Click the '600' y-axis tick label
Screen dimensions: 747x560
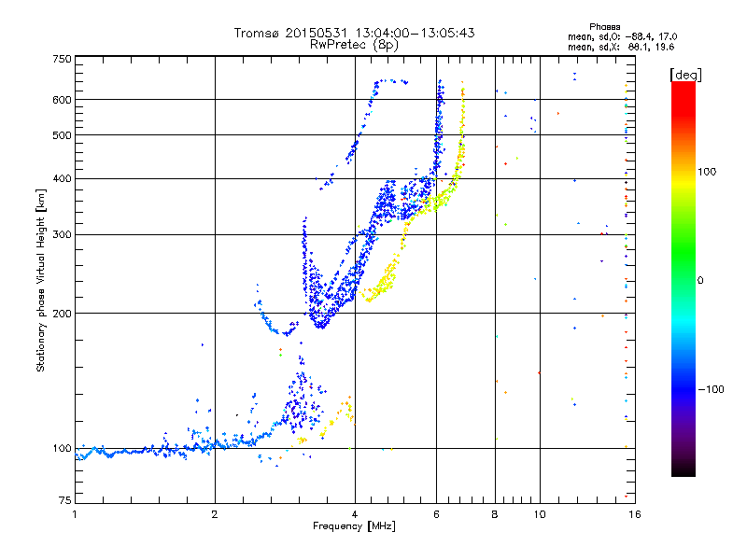[x=62, y=100]
